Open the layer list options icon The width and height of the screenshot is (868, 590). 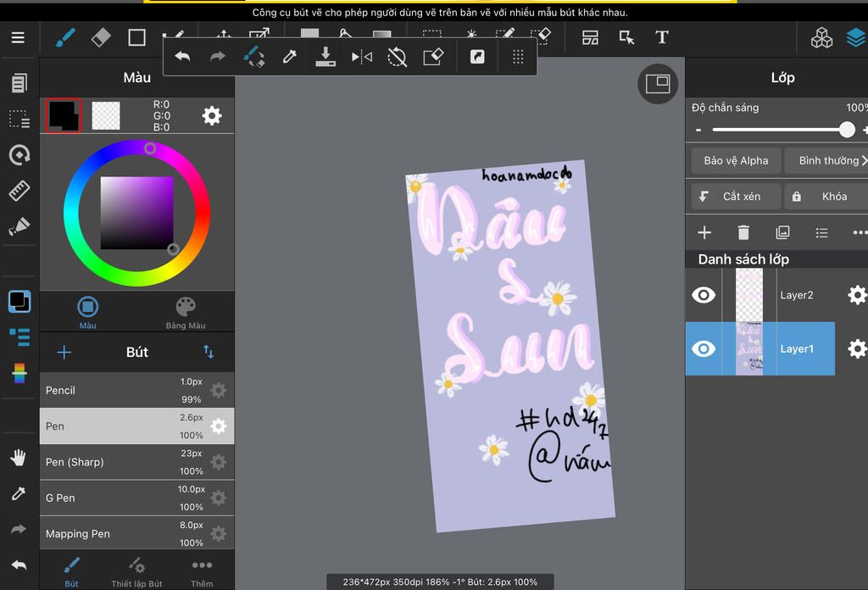click(x=821, y=232)
